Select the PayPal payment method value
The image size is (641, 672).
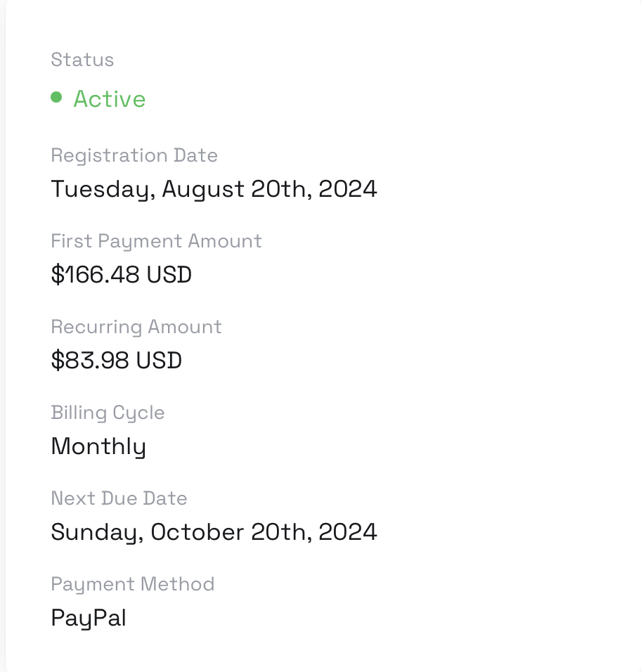tap(89, 618)
